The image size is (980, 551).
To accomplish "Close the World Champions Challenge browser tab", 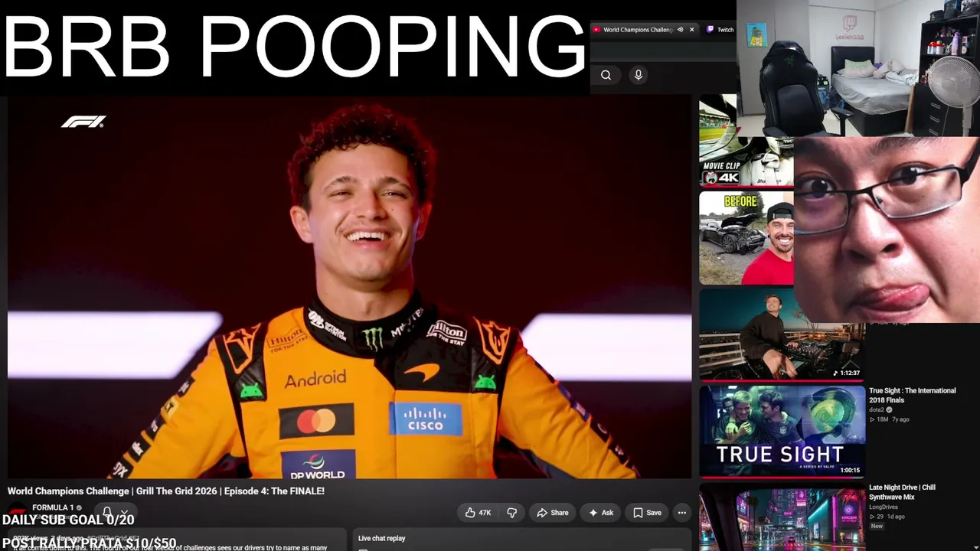I will tap(691, 30).
